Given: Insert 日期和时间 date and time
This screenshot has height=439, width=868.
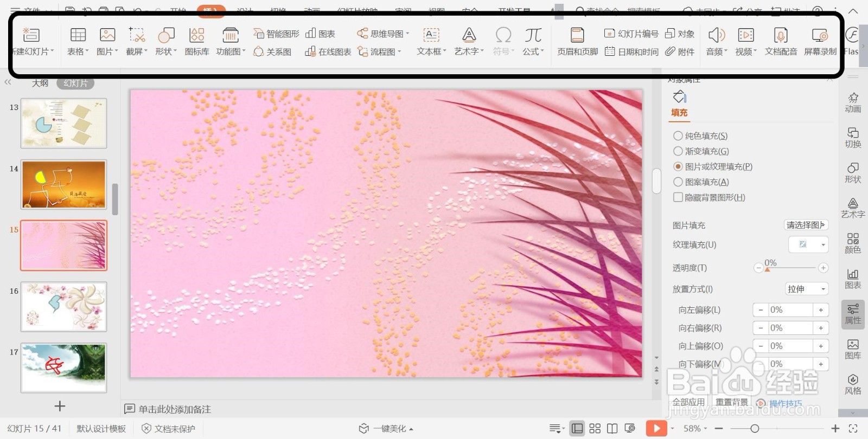Looking at the screenshot, I should (x=631, y=51).
